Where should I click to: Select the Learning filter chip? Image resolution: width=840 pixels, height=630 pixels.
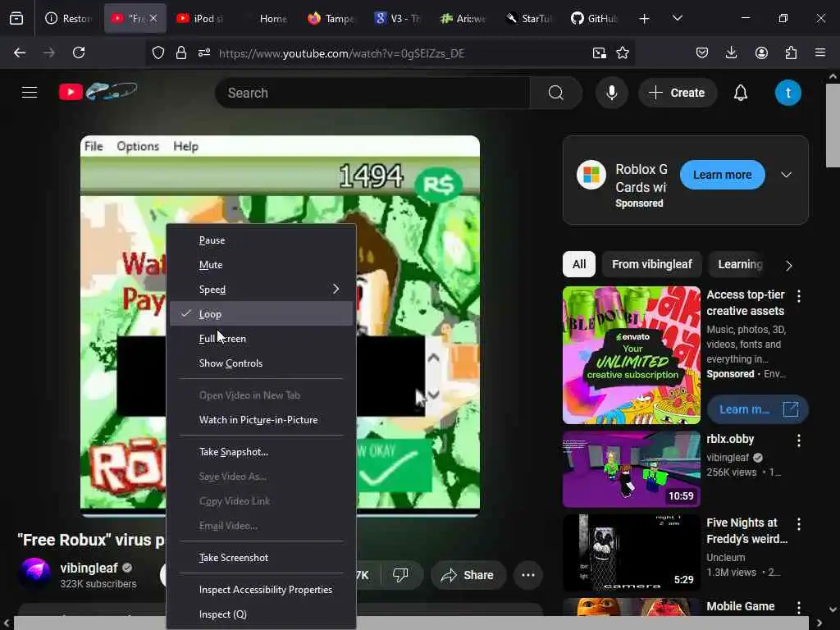coord(740,264)
